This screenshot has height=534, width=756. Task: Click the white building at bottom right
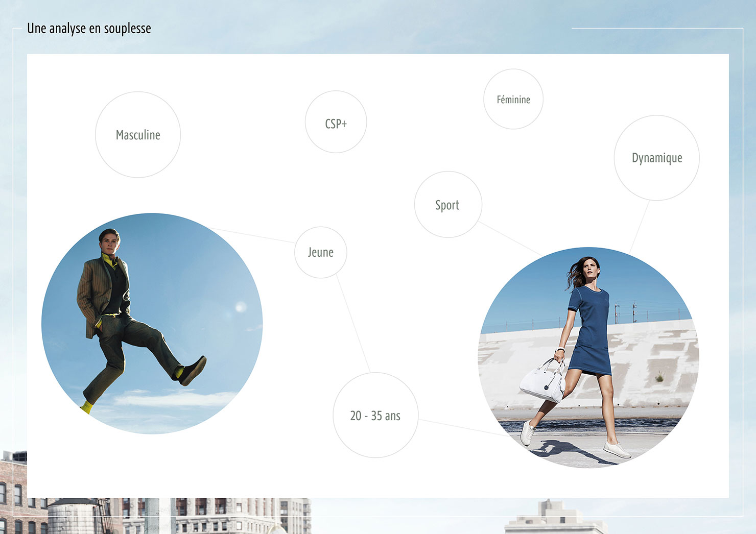point(554,518)
